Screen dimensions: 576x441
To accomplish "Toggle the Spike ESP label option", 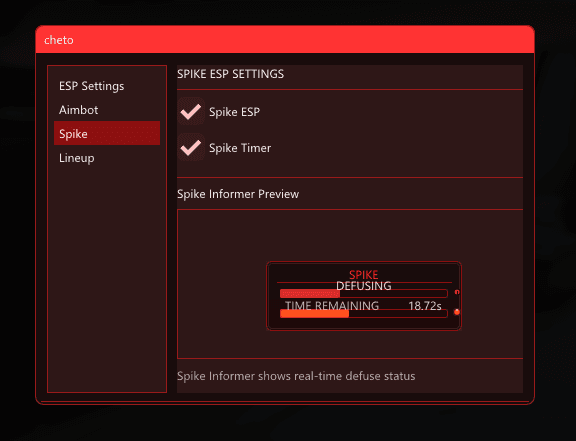I will [234, 112].
